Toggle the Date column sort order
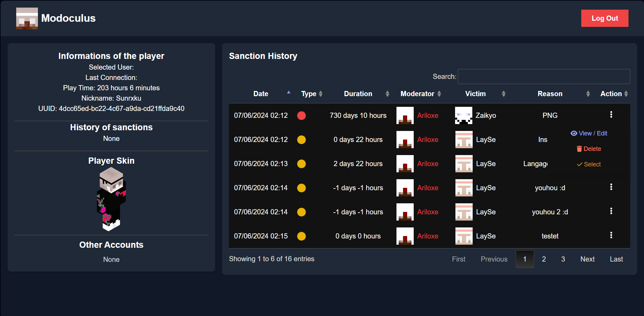This screenshot has height=316, width=644. click(x=289, y=93)
